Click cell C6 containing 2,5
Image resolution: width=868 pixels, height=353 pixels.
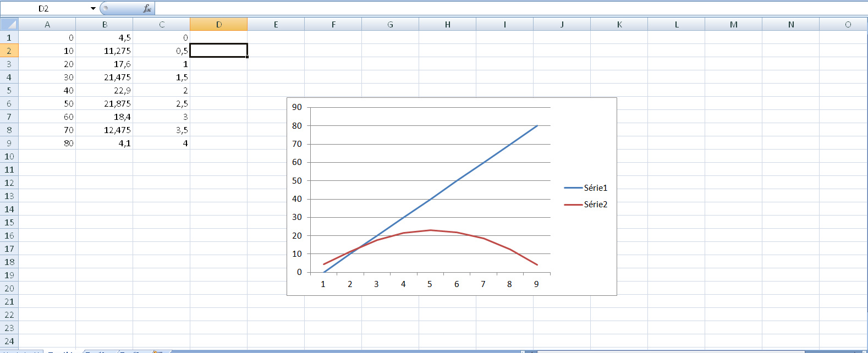pyautogui.click(x=162, y=103)
